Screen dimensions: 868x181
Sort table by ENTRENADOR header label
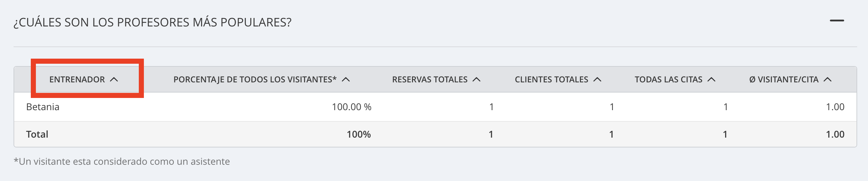[x=77, y=79]
